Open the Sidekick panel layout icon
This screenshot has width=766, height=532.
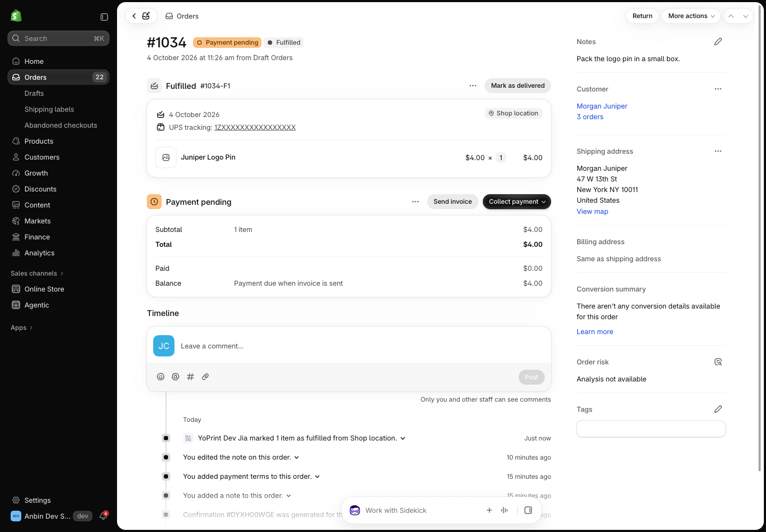tap(528, 510)
